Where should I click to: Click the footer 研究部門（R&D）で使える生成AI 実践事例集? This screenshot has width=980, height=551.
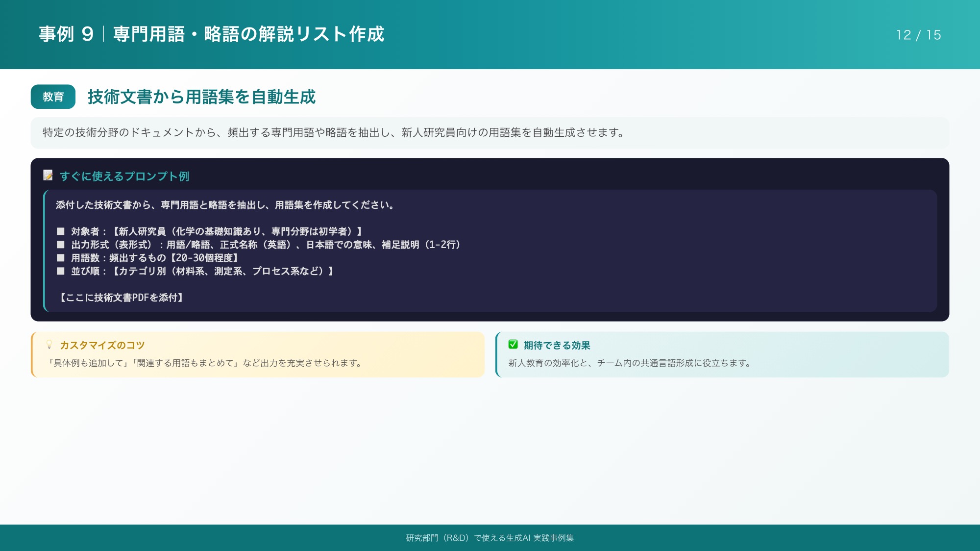point(490,538)
